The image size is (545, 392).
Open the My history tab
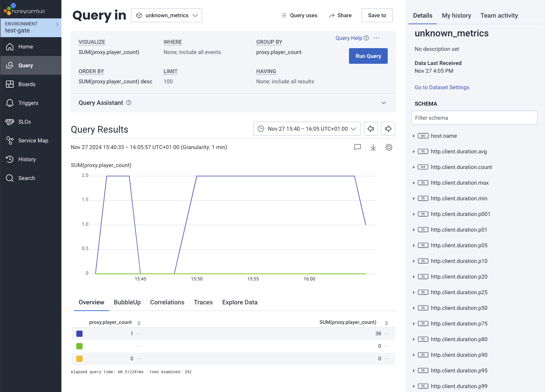pos(456,16)
